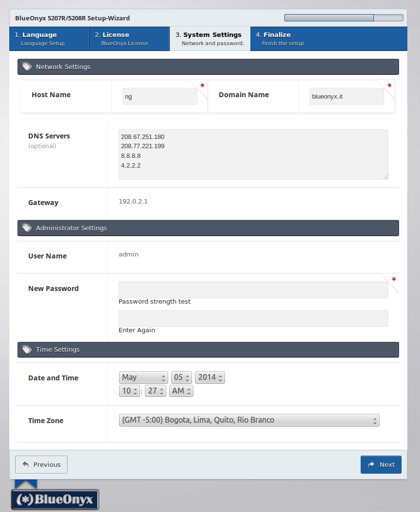Click the DNS text area resize handle
The height and width of the screenshot is (512, 420).
coord(385,177)
